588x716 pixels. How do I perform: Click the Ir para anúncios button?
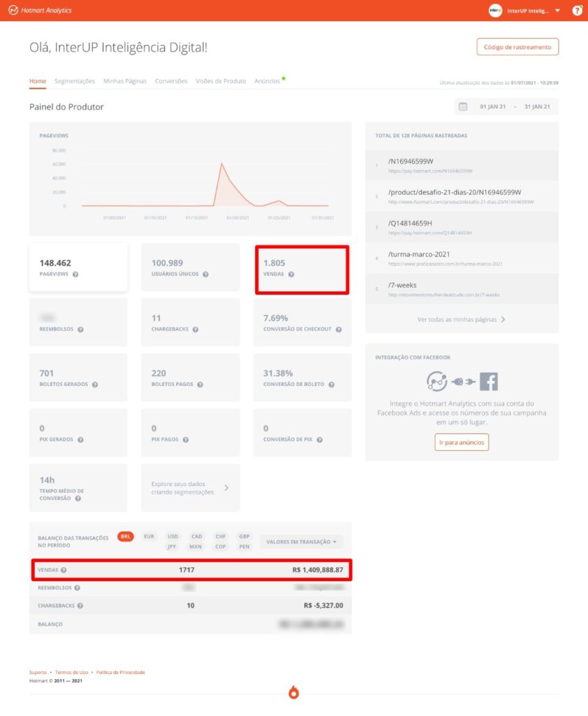[x=461, y=443]
